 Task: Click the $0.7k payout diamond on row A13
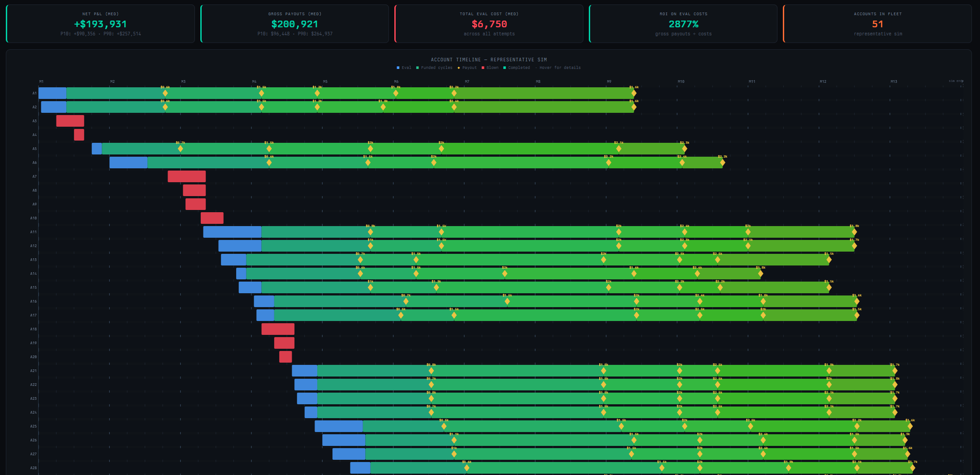click(x=360, y=260)
